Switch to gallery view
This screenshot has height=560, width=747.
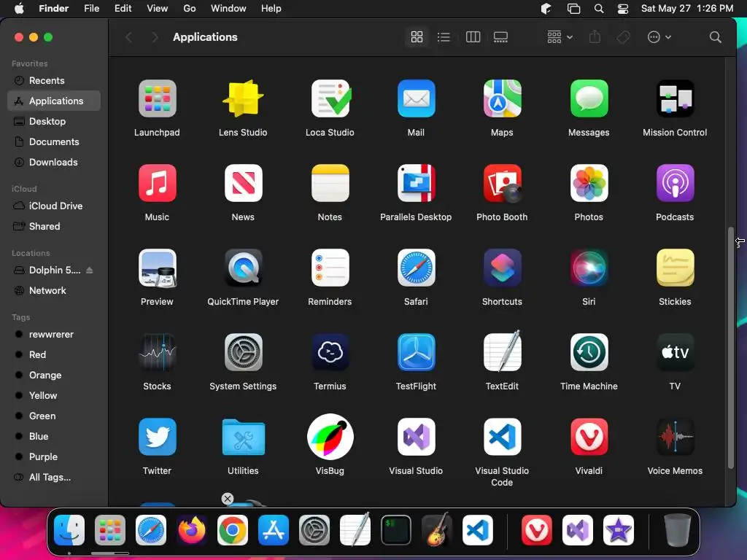[500, 37]
